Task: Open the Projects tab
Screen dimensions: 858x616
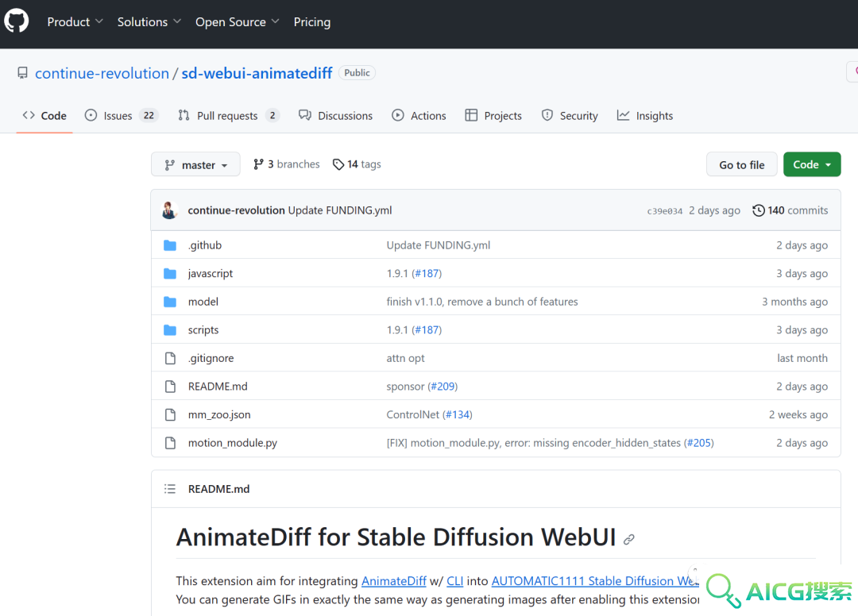Action: click(x=493, y=116)
